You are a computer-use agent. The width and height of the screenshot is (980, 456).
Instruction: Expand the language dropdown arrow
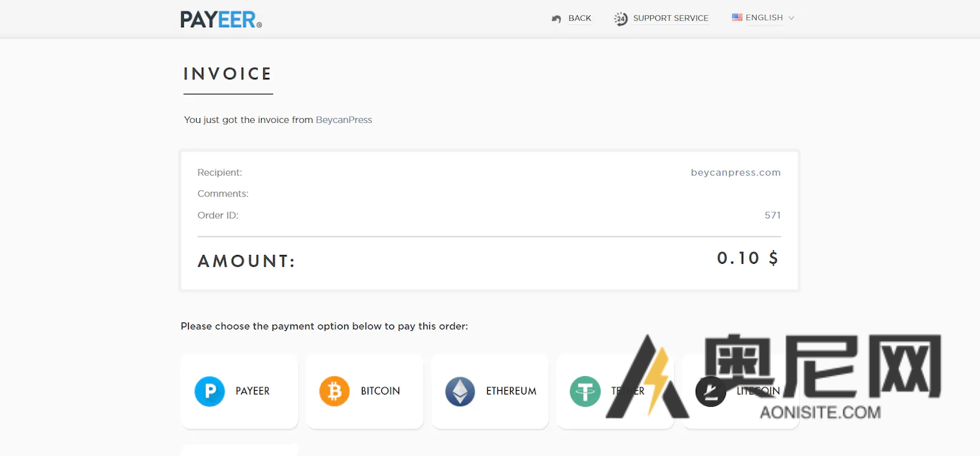click(x=791, y=18)
